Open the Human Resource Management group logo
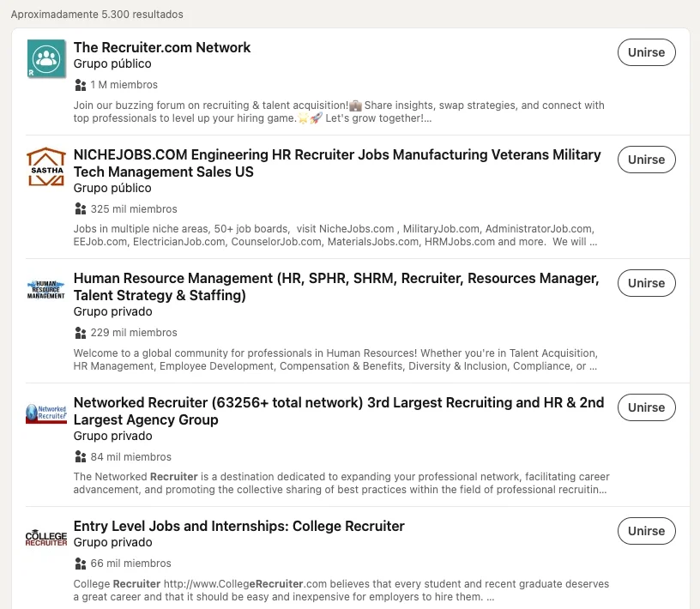 (x=46, y=289)
